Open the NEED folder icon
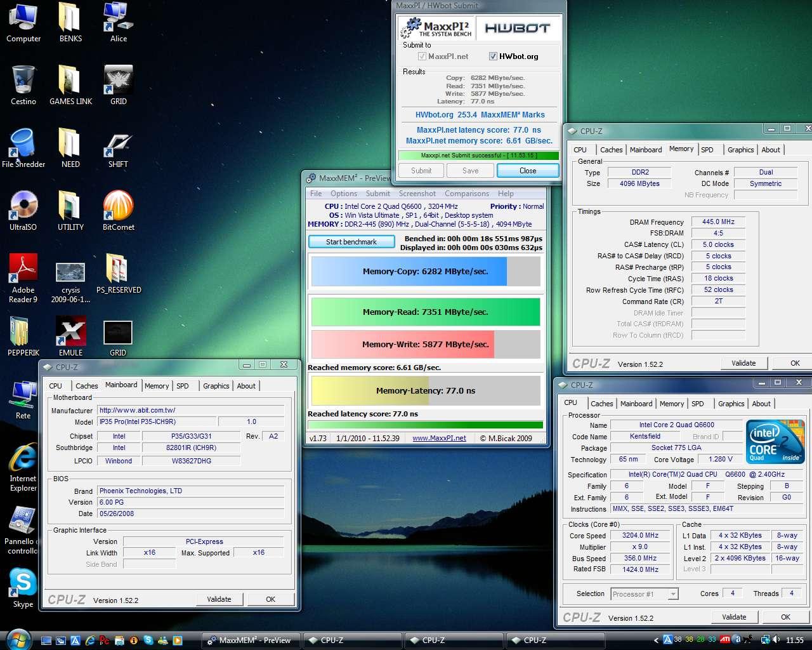Image resolution: width=812 pixels, height=650 pixels. (x=70, y=148)
